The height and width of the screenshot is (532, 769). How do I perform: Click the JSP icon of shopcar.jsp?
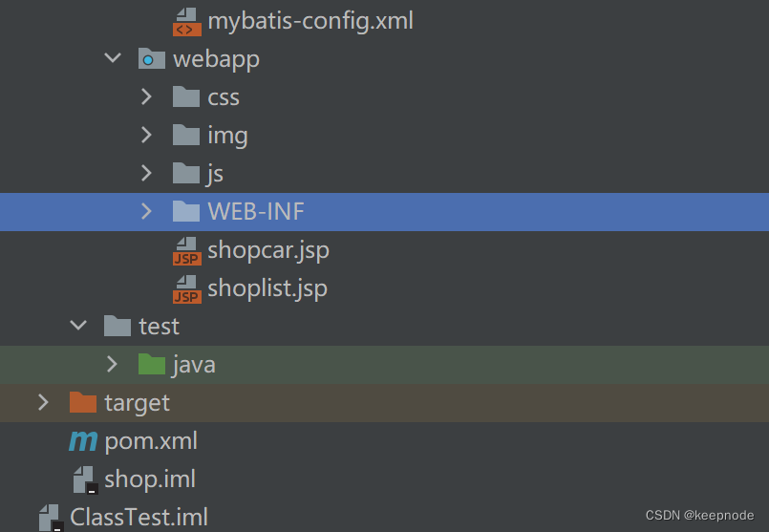coord(187,251)
